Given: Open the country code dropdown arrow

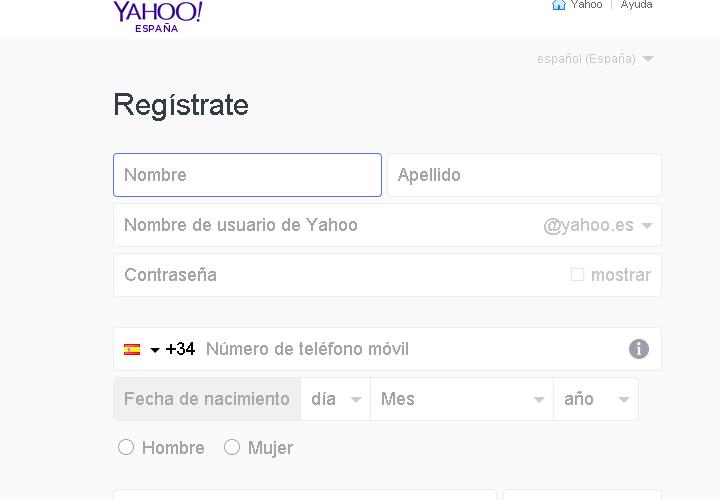Looking at the screenshot, I should 155,350.
